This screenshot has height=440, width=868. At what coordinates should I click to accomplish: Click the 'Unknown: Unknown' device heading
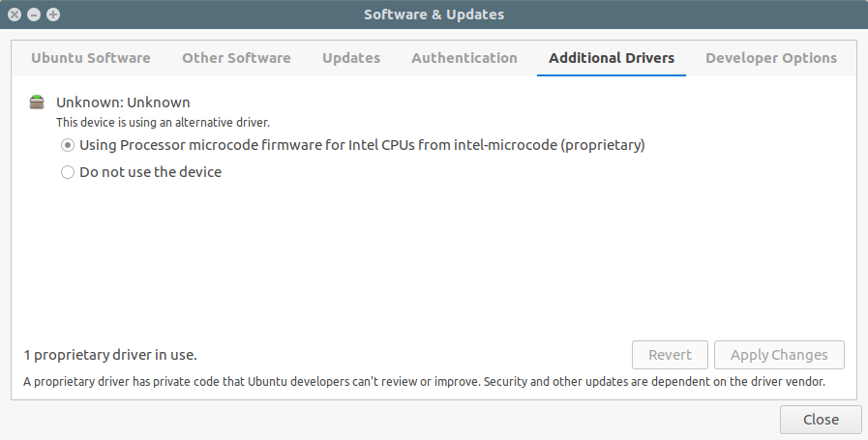point(123,103)
